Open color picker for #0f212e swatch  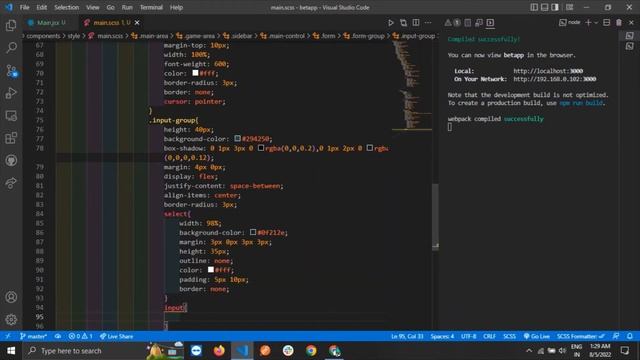click(253, 232)
